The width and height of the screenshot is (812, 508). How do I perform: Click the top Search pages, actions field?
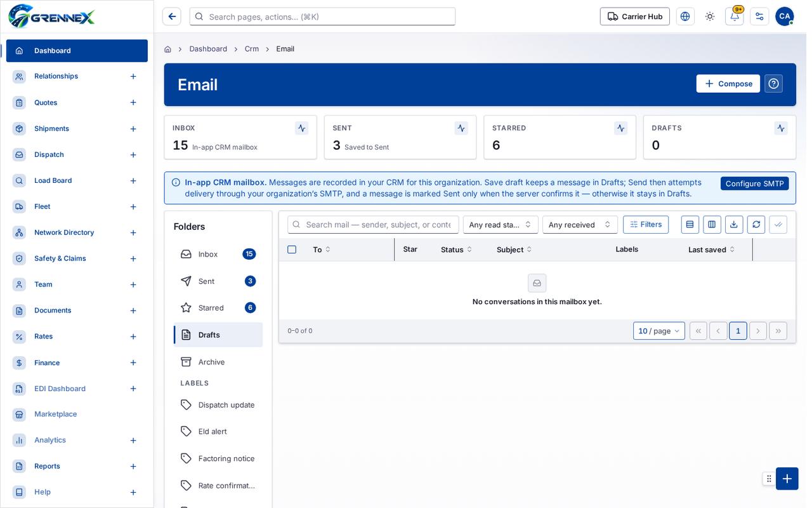pyautogui.click(x=322, y=17)
